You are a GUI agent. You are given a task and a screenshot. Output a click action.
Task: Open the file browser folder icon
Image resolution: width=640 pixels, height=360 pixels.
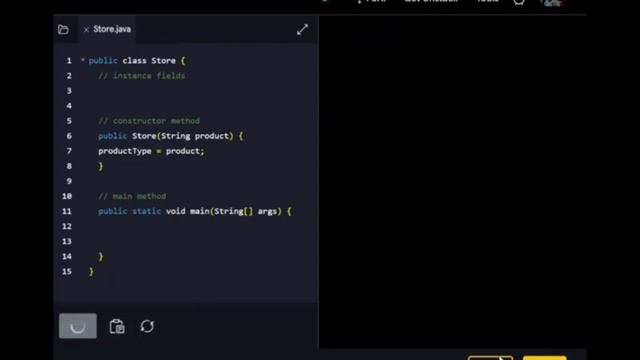[63, 29]
